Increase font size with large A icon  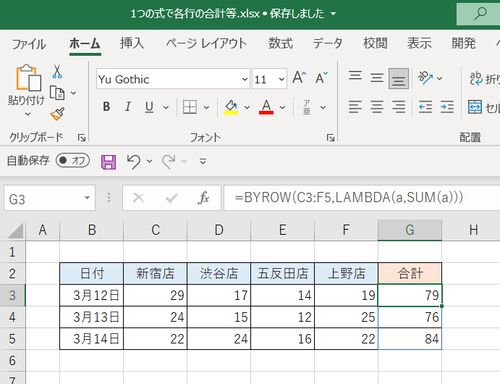299,78
